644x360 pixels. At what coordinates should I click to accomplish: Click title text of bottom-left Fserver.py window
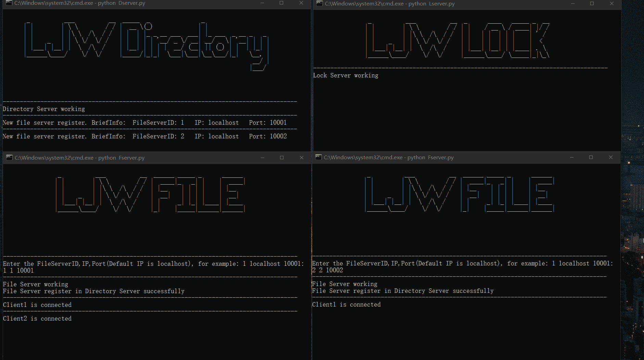pyautogui.click(x=79, y=158)
